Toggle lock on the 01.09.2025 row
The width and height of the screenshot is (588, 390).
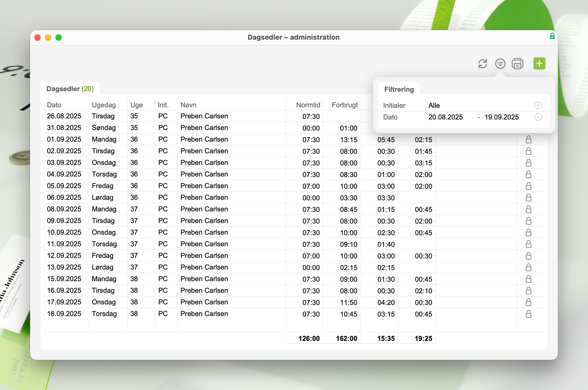coord(528,140)
